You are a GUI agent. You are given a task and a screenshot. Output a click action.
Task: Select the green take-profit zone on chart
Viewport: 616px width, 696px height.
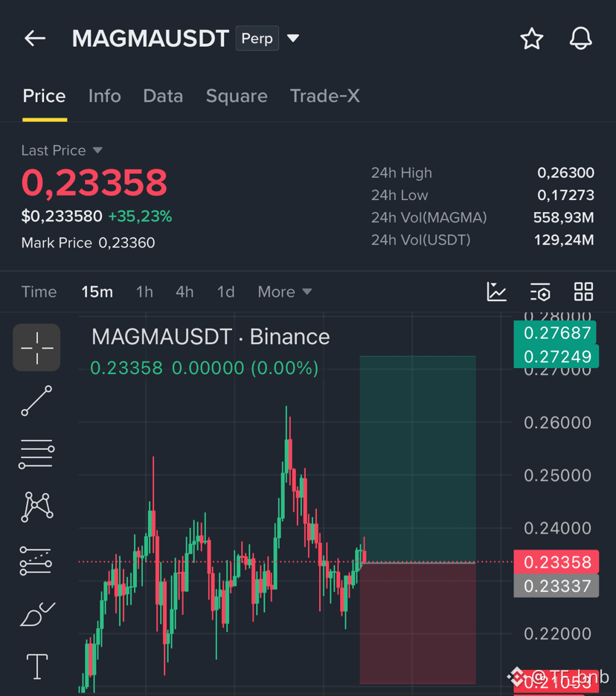tap(417, 459)
